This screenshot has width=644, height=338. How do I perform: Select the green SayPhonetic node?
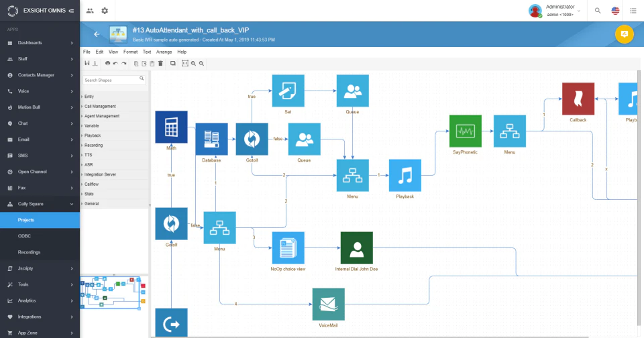[466, 131]
